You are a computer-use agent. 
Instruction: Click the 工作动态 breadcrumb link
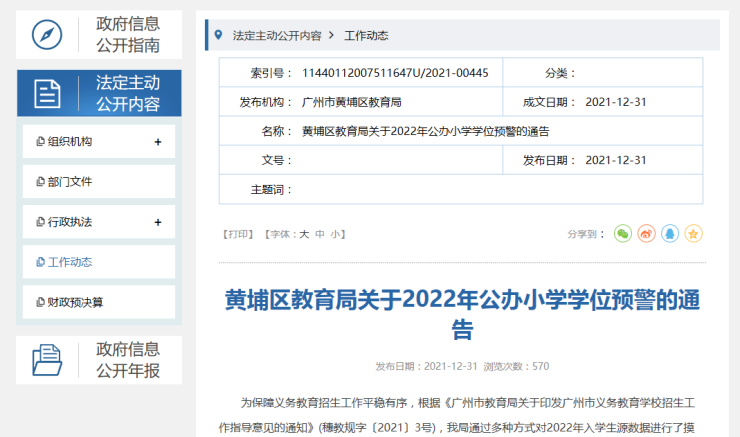pos(366,35)
